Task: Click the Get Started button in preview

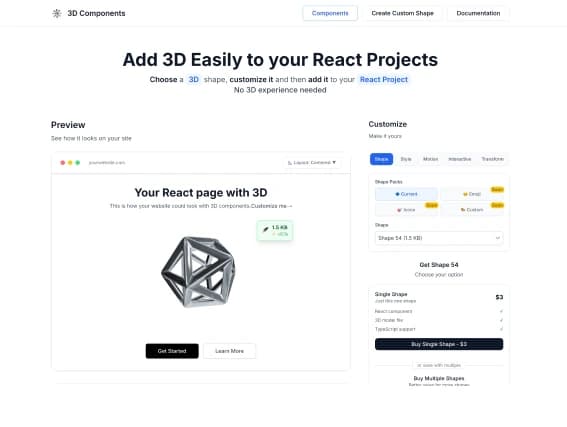Action: tap(172, 351)
